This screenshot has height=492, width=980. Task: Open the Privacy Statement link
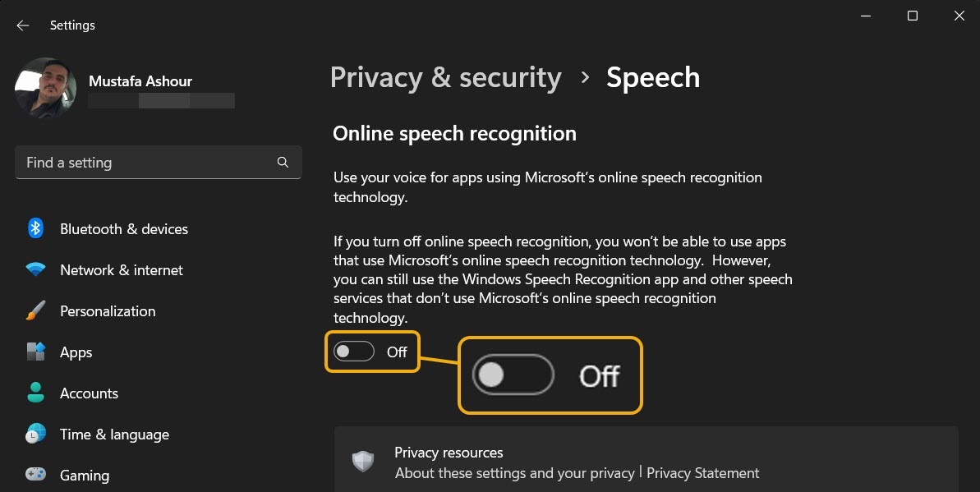[x=702, y=472]
